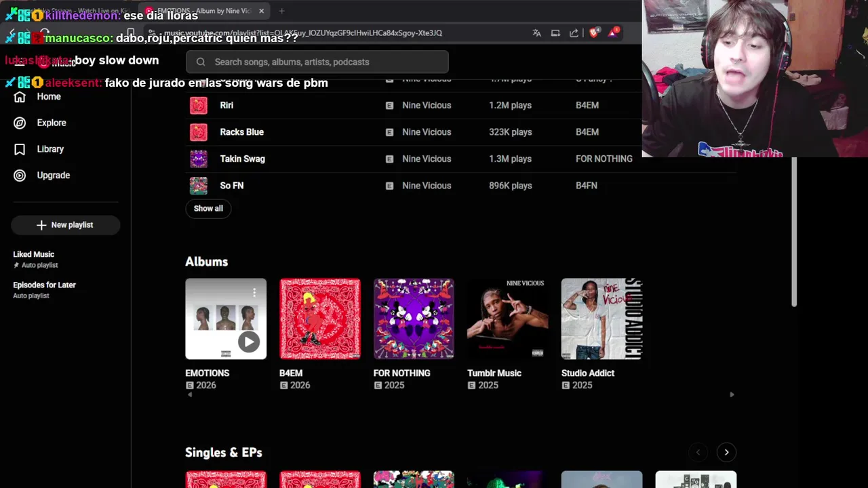Play the Riri song from its thumbnail
This screenshot has width=868, height=488.
tap(198, 105)
